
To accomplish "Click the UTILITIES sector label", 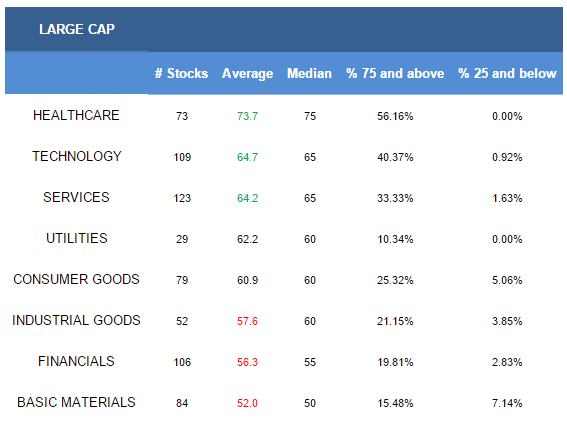I will pyautogui.click(x=77, y=238).
